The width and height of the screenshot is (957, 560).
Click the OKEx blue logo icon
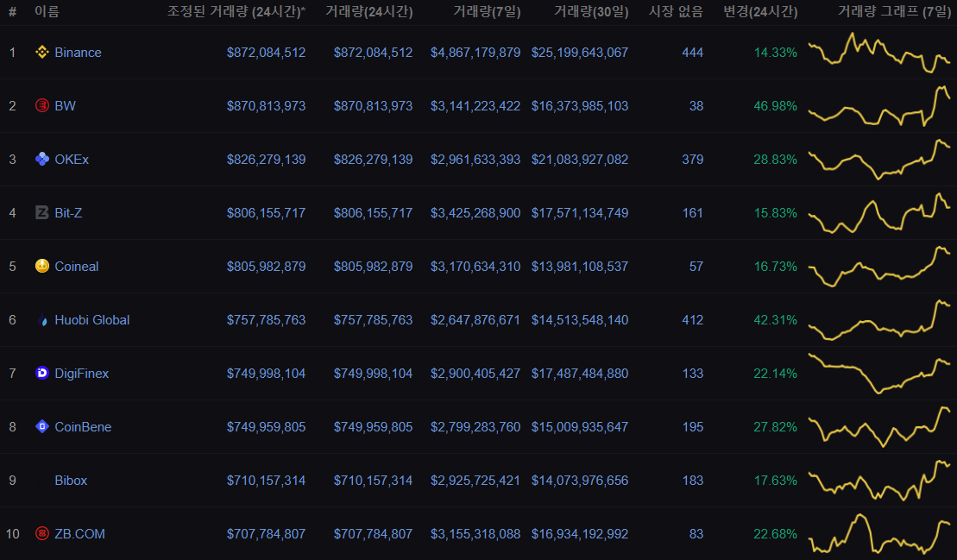[x=42, y=160]
